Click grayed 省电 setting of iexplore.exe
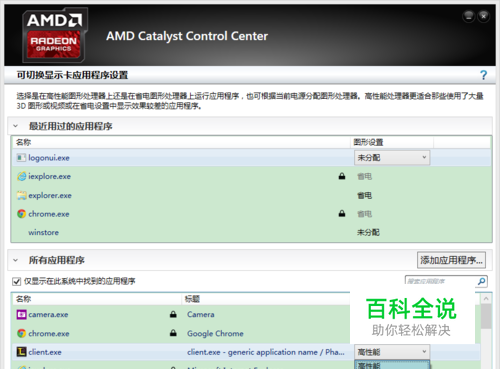This screenshot has width=500, height=369. coord(364,176)
